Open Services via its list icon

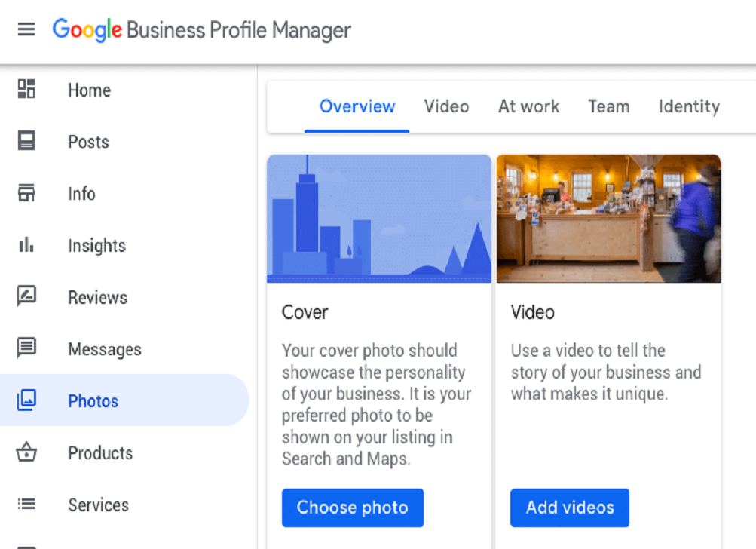click(27, 505)
